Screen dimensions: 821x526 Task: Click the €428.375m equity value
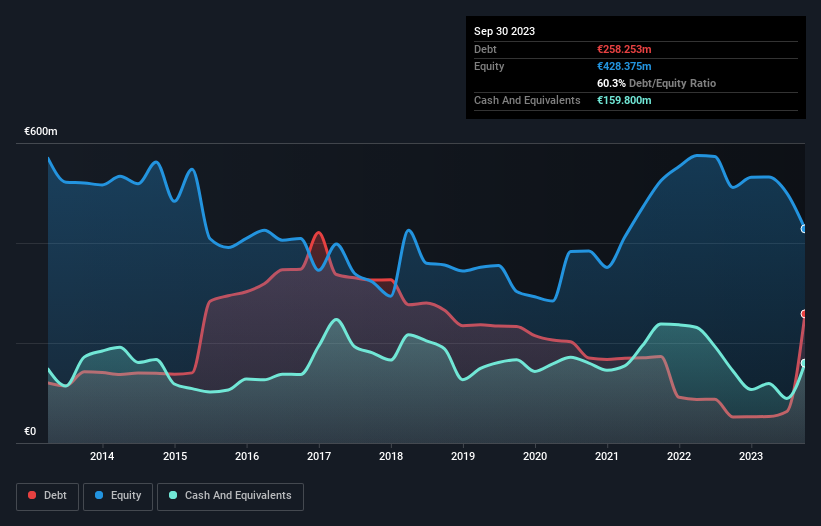[624, 66]
